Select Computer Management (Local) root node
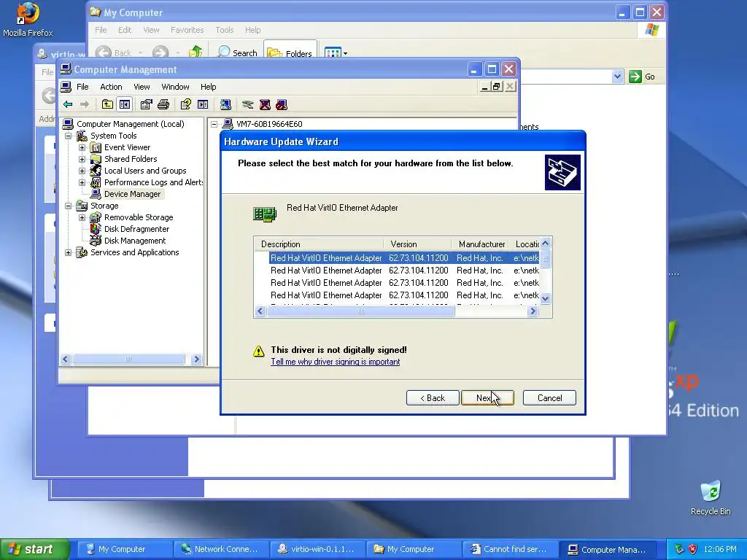The height and width of the screenshot is (560, 747). click(131, 124)
